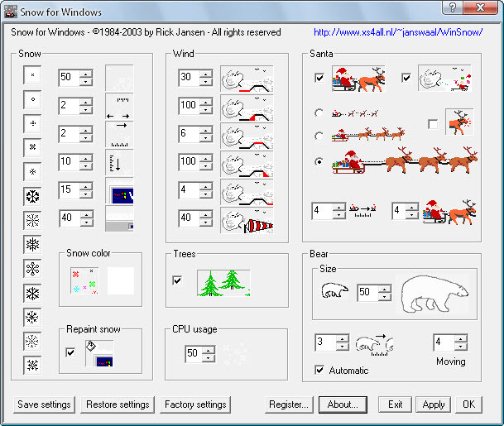Select the topmost small-dot snowflake shape
The image size is (504, 426).
click(x=32, y=74)
